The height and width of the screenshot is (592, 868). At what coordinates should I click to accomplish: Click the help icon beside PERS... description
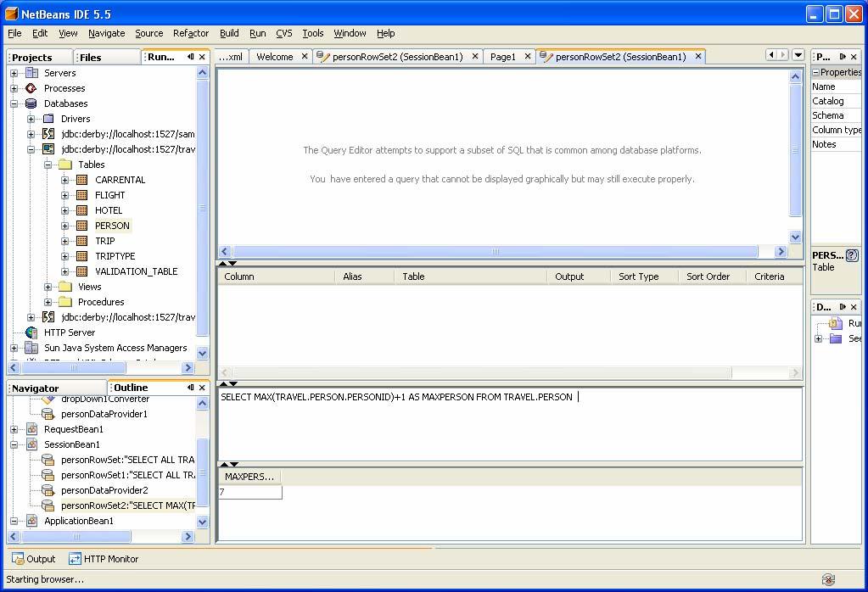[x=852, y=255]
